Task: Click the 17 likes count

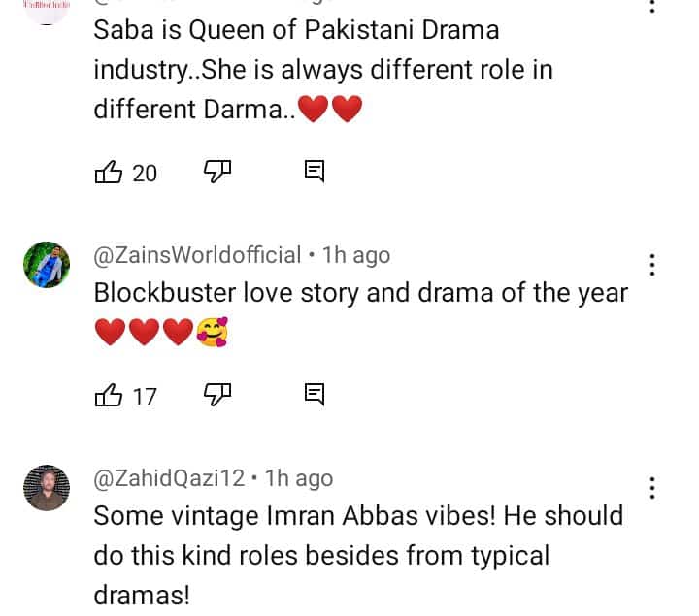Action: [145, 395]
